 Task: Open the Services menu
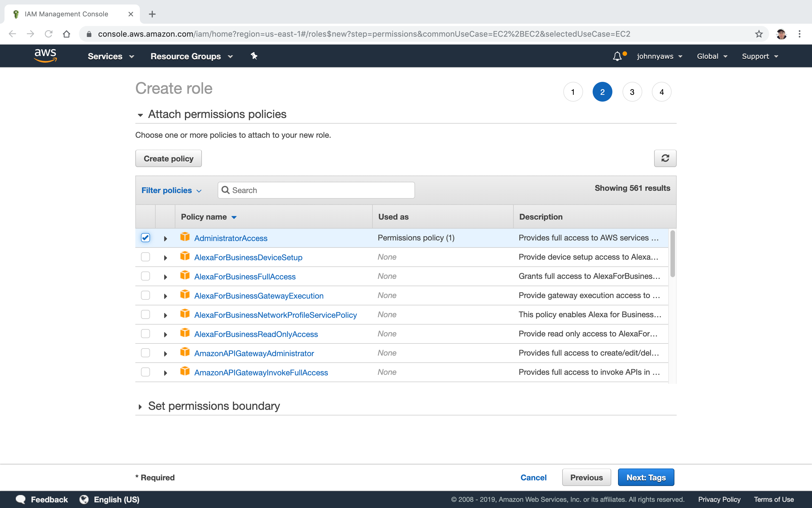(x=111, y=56)
